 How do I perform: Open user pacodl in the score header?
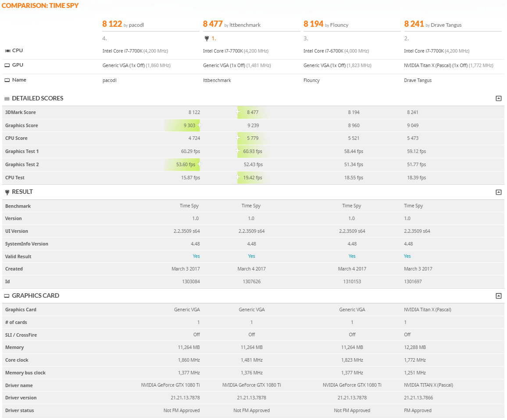coord(136,25)
